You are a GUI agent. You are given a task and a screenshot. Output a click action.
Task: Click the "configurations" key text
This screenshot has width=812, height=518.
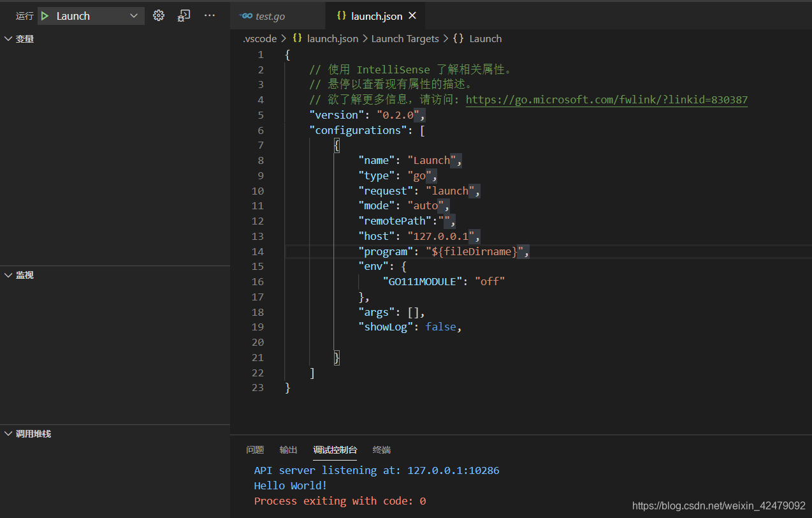click(x=359, y=130)
